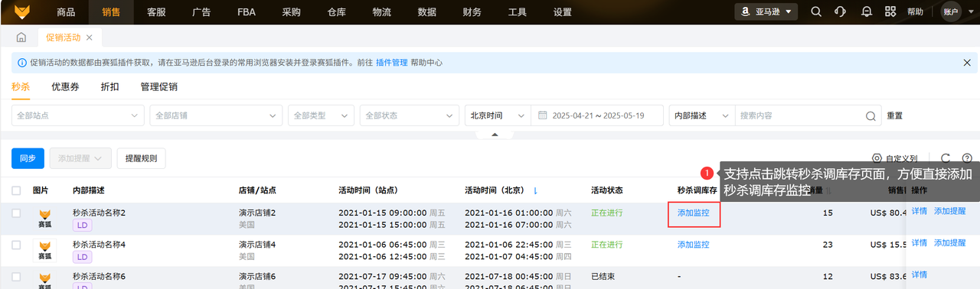
Task: Check the row checkbox for 秒杀活动名称2
Action: [x=17, y=213]
